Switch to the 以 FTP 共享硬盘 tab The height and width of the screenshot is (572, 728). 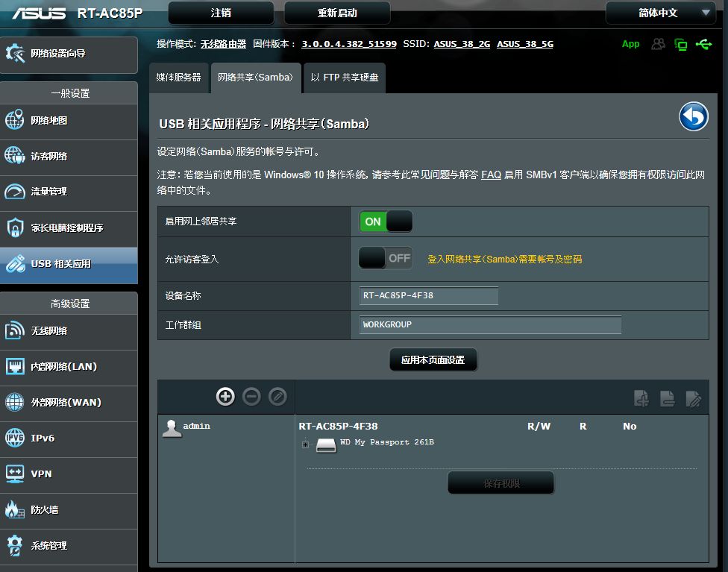[x=345, y=78]
